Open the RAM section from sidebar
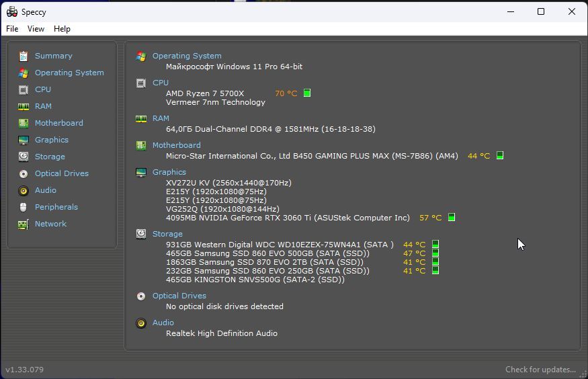Viewport: 588px width, 379px height. tap(43, 106)
